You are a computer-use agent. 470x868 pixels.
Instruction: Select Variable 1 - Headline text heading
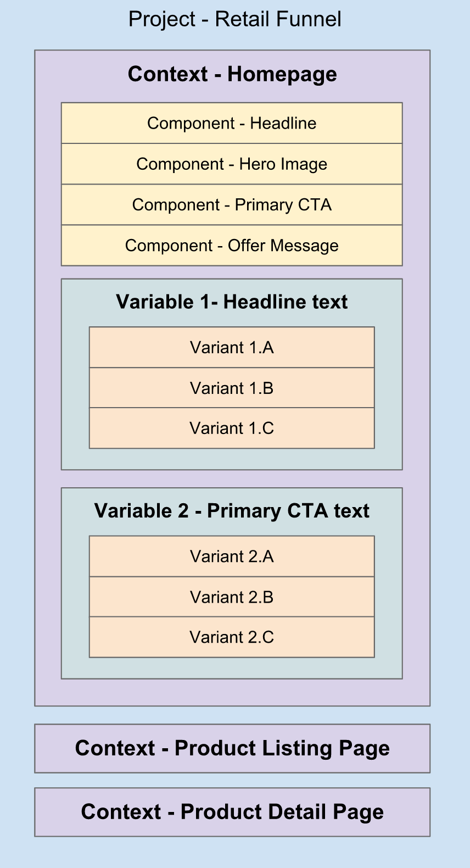coord(232,302)
